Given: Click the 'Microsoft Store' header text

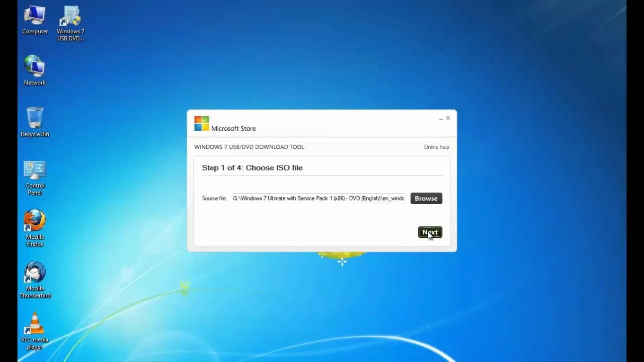Looking at the screenshot, I should coord(233,128).
